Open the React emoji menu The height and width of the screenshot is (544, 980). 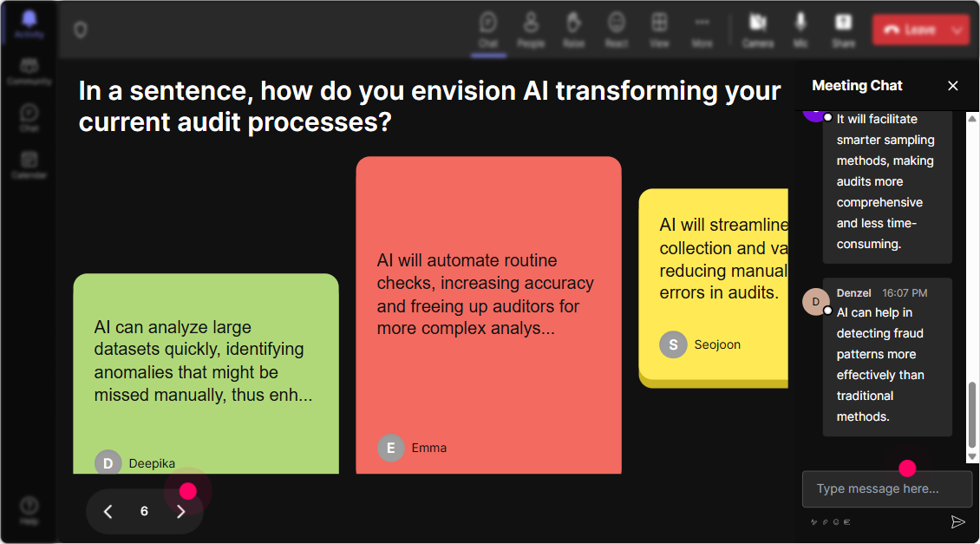pos(617,29)
